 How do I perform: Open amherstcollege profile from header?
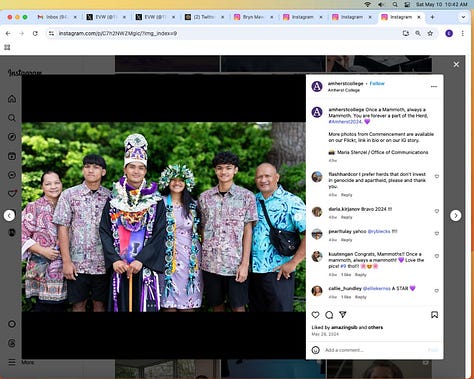[x=346, y=83]
